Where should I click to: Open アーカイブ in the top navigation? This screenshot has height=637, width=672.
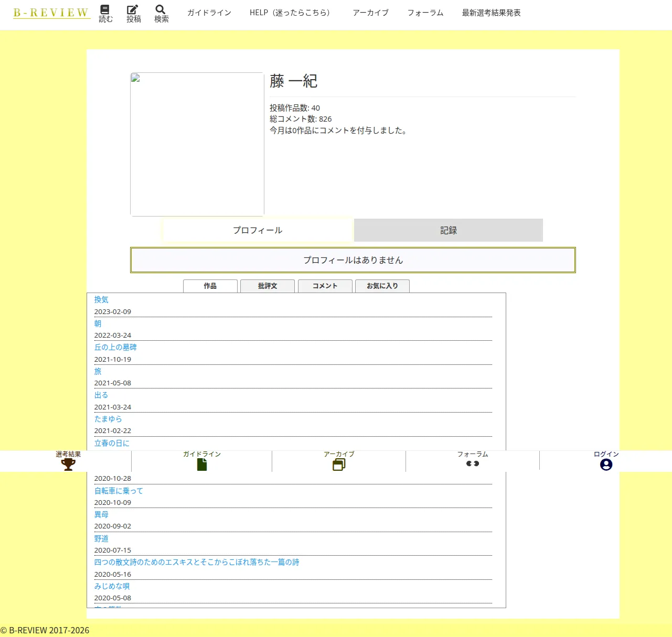click(370, 13)
